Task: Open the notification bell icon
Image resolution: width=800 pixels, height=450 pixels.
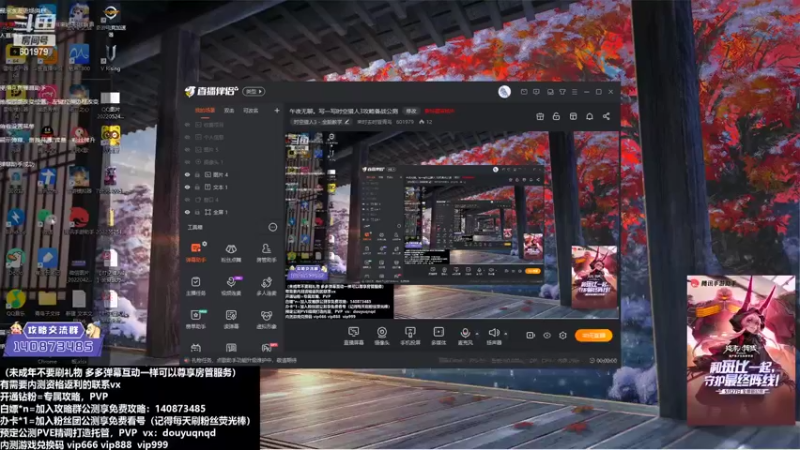Action: click(x=589, y=116)
